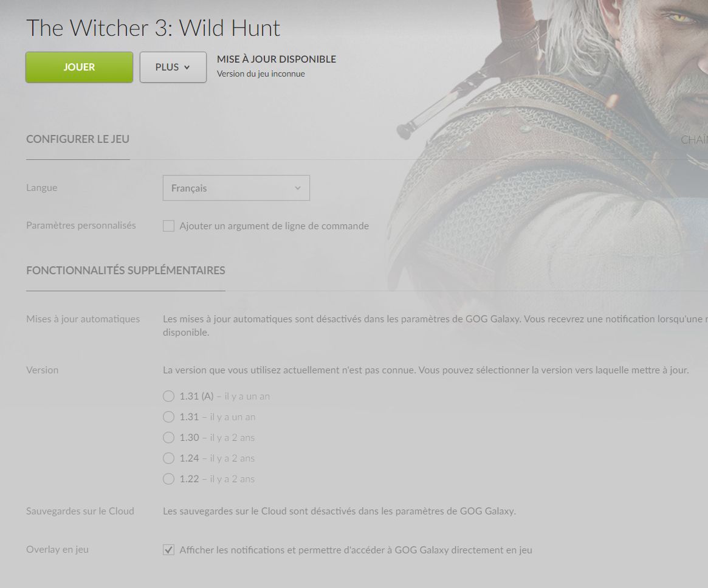Click the chevron arrow on the PLUS button

187,67
